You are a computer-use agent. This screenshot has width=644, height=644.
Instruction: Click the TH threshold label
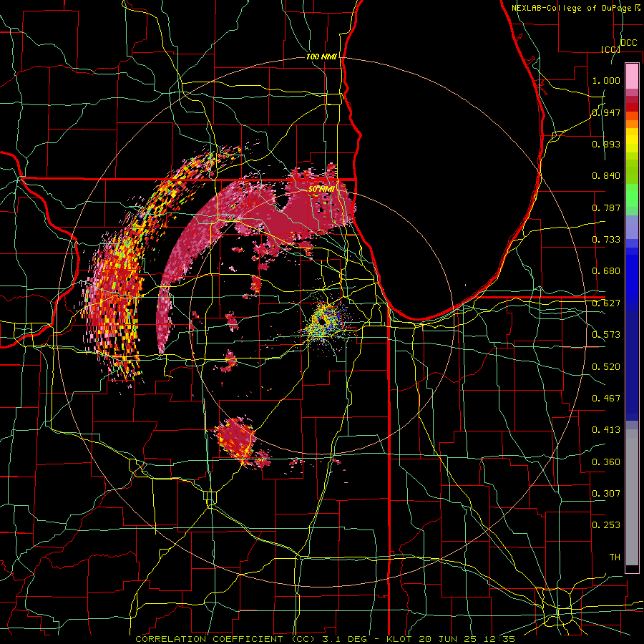pos(615,557)
